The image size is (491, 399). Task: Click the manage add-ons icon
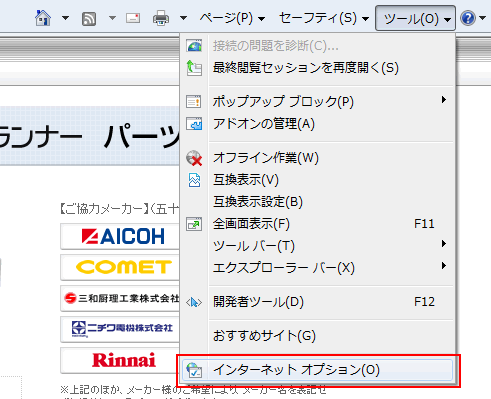(x=194, y=124)
